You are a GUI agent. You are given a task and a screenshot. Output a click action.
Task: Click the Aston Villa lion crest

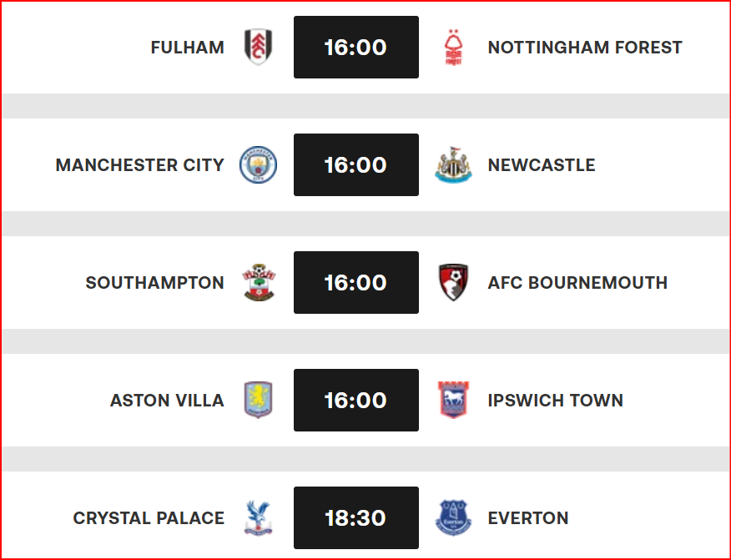coord(258,400)
